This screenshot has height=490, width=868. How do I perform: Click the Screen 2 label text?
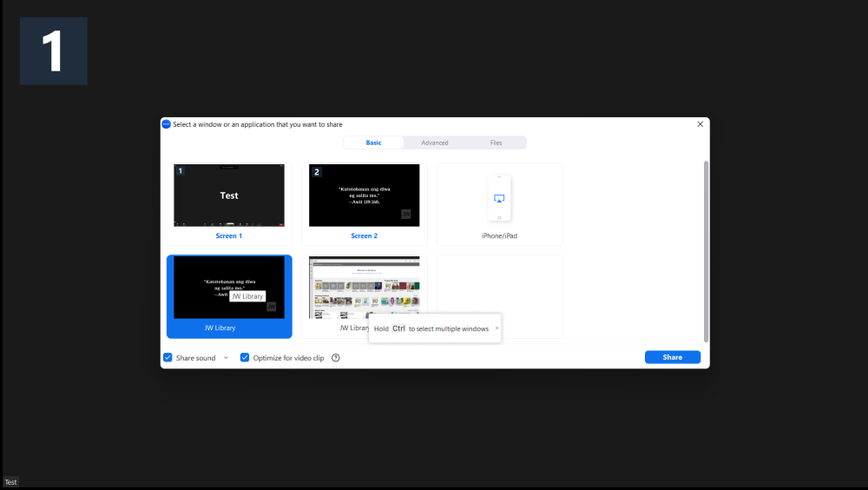pos(365,235)
